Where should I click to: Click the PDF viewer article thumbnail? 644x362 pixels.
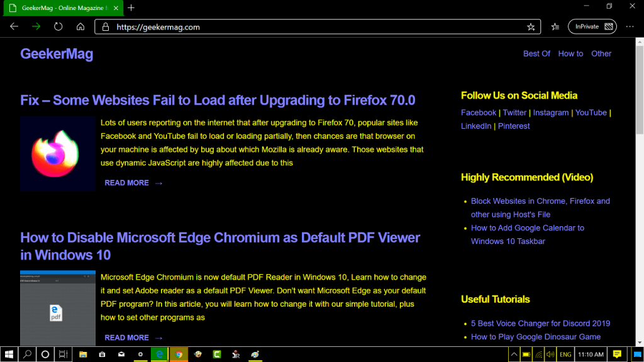click(x=58, y=308)
